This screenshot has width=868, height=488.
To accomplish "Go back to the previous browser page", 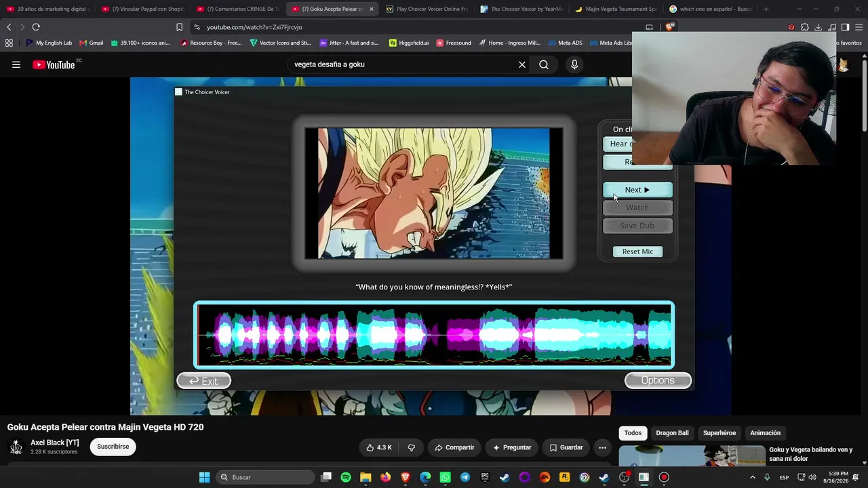I will [x=9, y=27].
